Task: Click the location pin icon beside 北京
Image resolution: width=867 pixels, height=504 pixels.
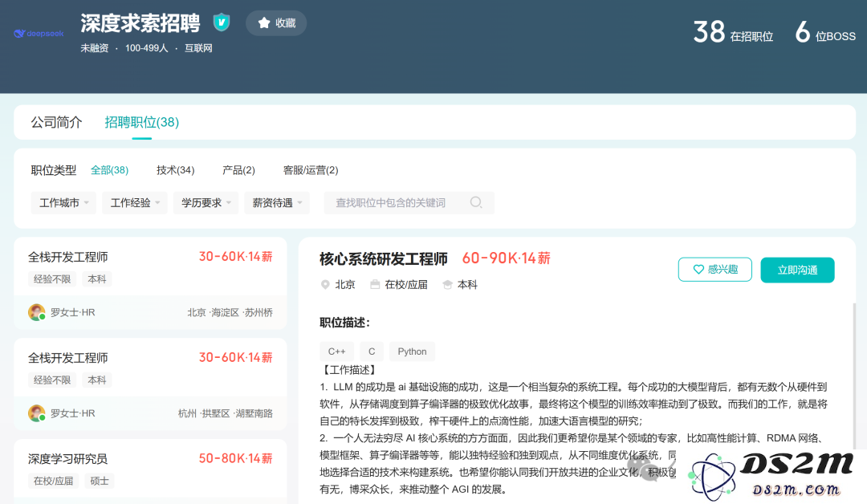Action: [x=325, y=285]
